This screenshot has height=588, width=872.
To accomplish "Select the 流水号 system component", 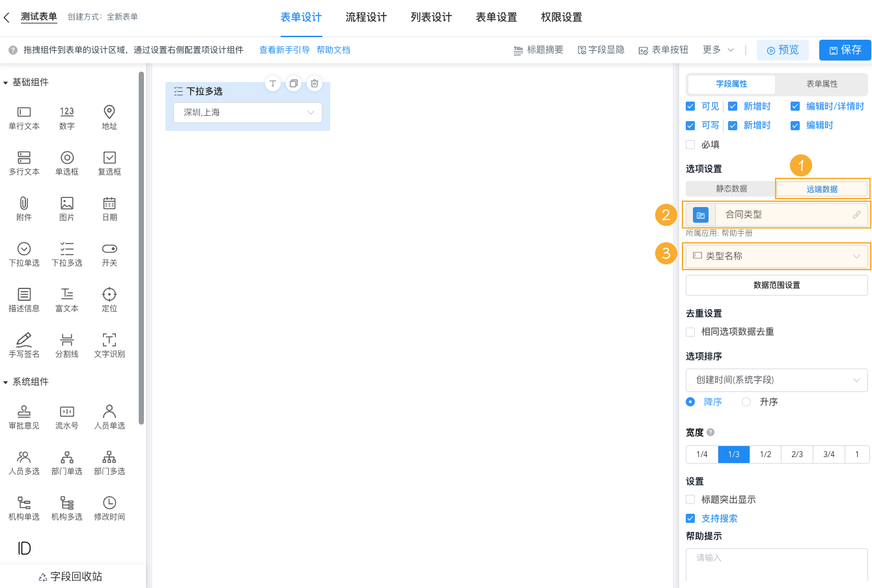I will (66, 417).
